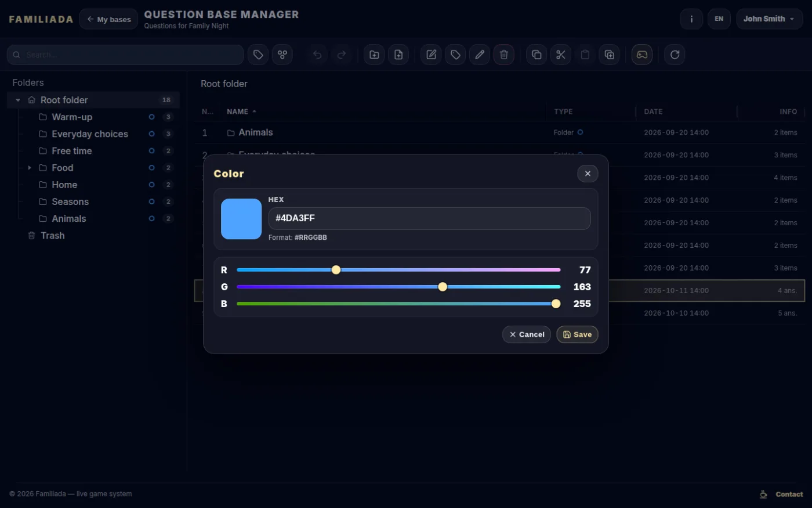The image size is (812, 508).
Task: Open the EN language selector
Action: click(x=719, y=19)
